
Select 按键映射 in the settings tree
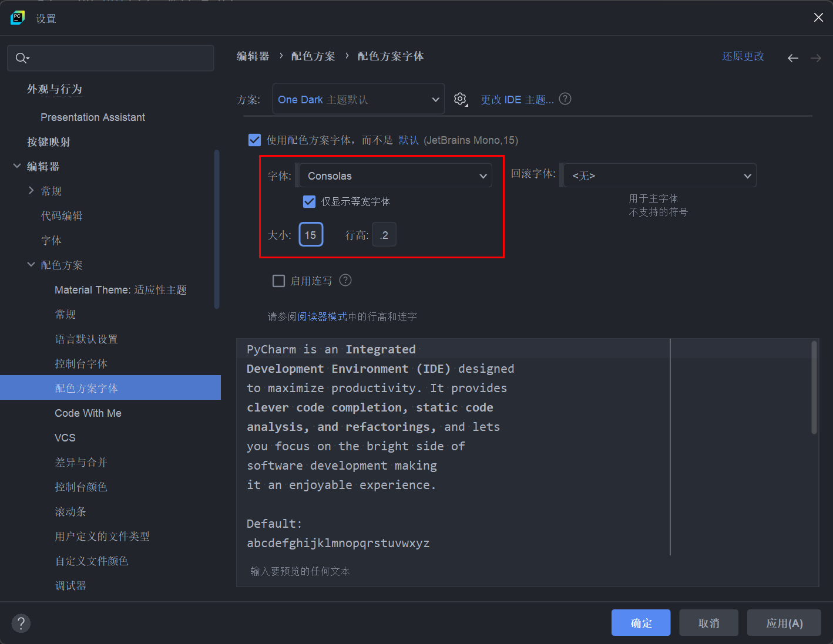pyautogui.click(x=49, y=141)
